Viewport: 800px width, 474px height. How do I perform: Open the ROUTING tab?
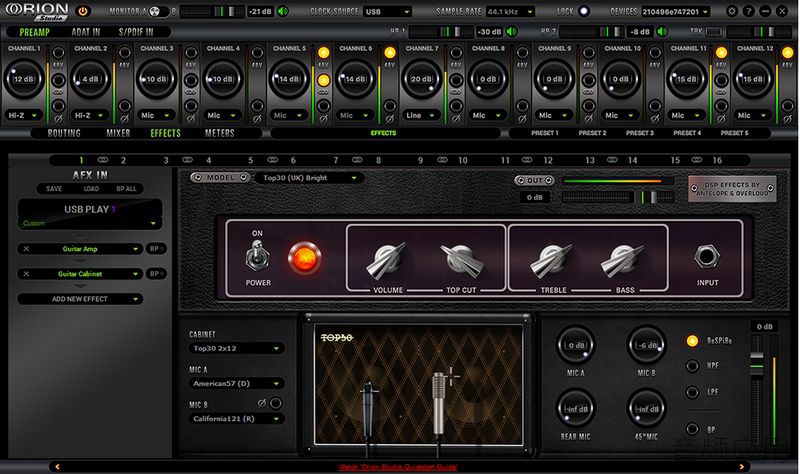pyautogui.click(x=64, y=133)
